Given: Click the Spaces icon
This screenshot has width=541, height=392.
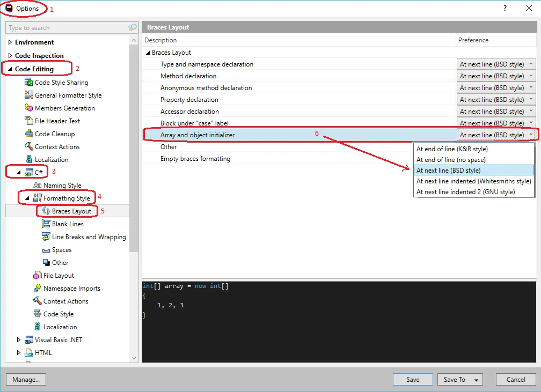Looking at the screenshot, I should pos(46,250).
